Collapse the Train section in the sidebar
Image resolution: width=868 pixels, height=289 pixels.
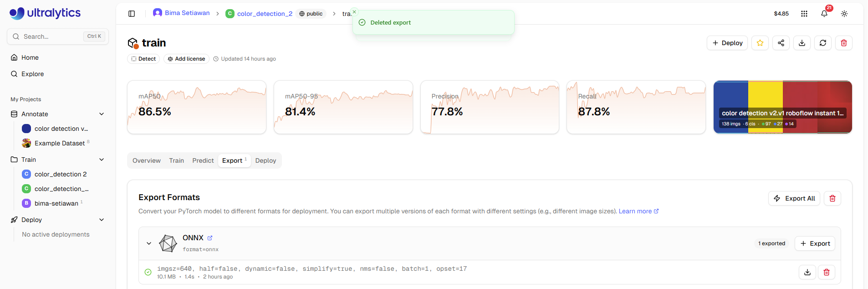click(x=102, y=160)
